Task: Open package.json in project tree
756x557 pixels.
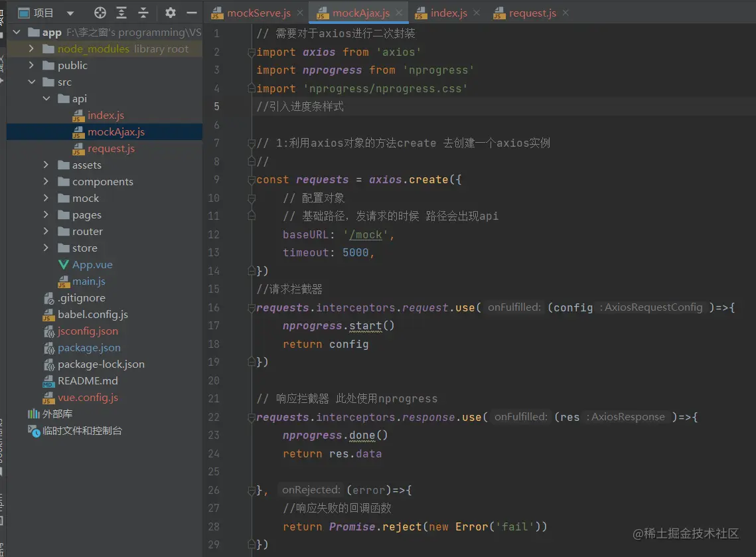Action: click(x=89, y=348)
